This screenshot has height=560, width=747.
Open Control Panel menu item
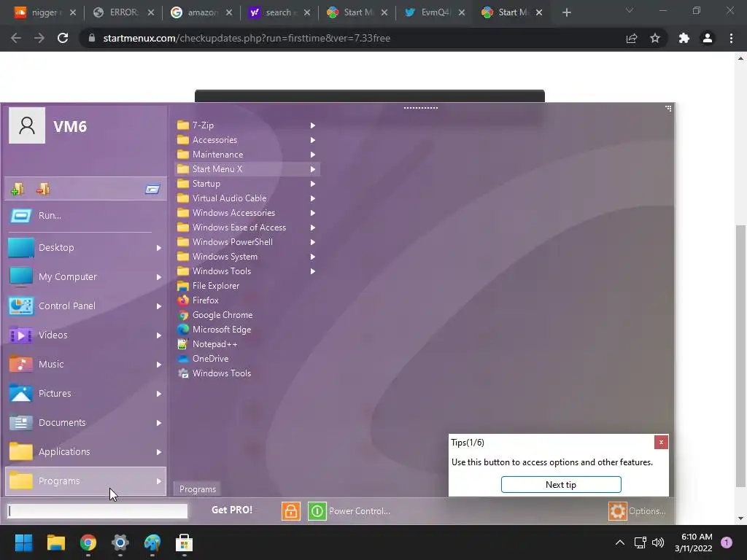(86, 306)
